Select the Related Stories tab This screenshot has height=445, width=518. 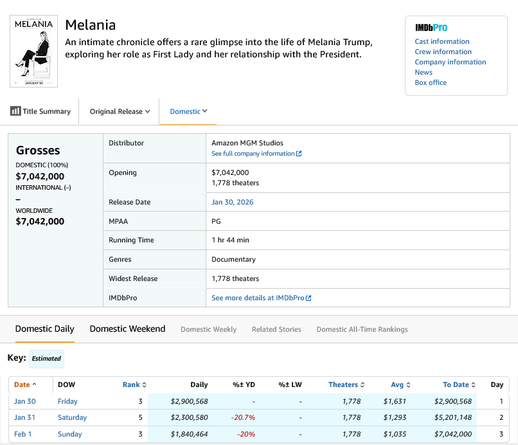click(276, 329)
